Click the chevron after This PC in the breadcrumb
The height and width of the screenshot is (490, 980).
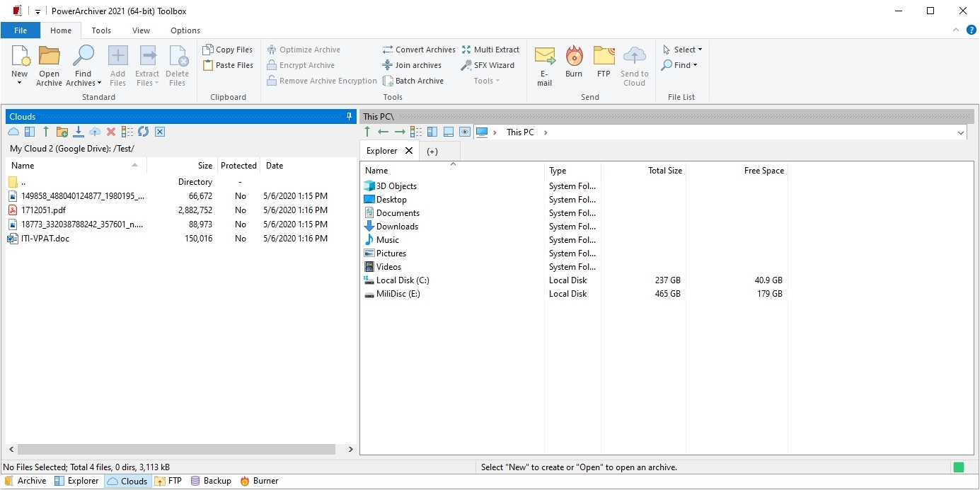(546, 132)
